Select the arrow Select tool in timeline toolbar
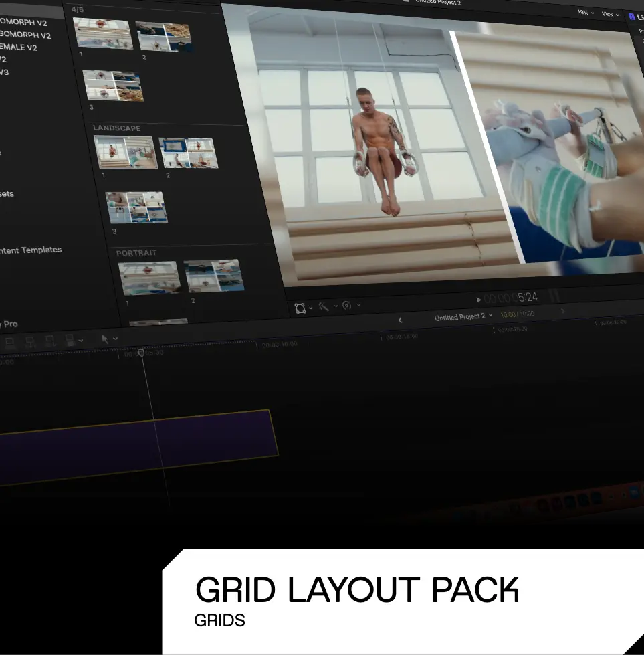Viewport: 644px width, 655px height. tap(105, 339)
